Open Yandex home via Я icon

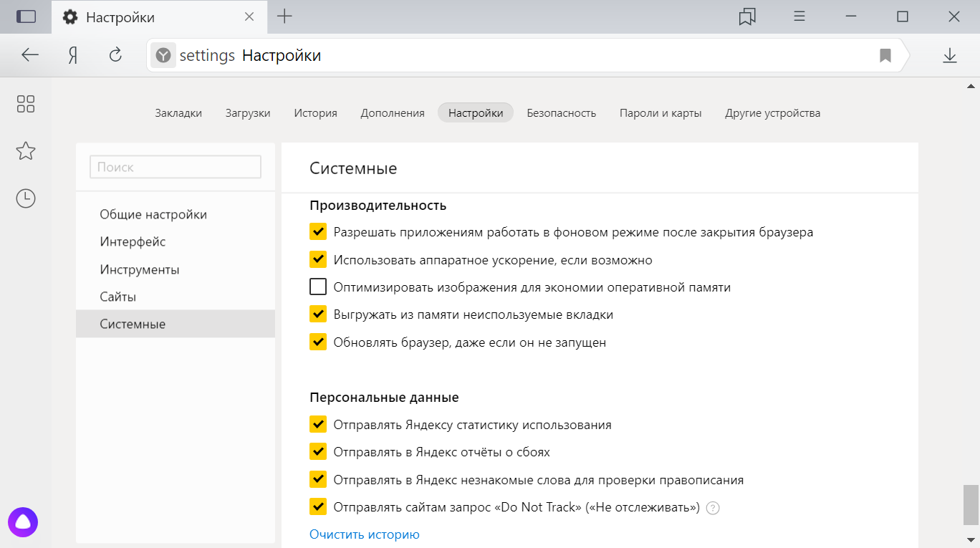pos(73,55)
